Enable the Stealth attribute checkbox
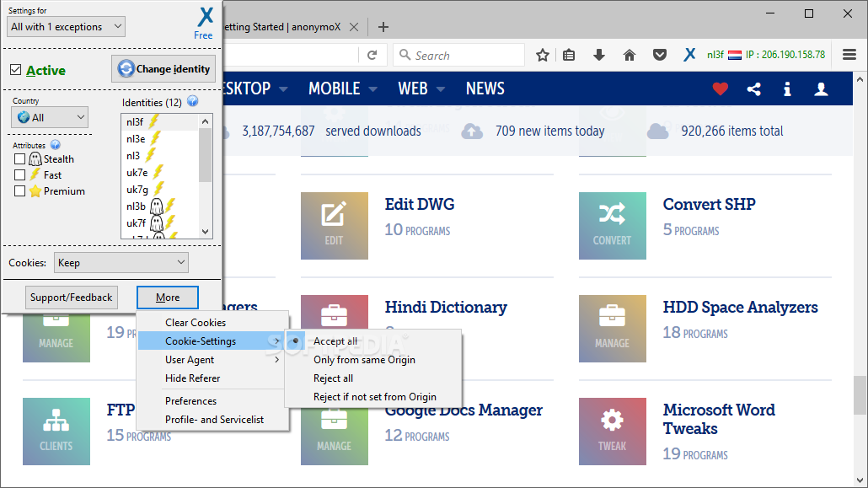Viewport: 868px width, 488px height. [x=20, y=159]
